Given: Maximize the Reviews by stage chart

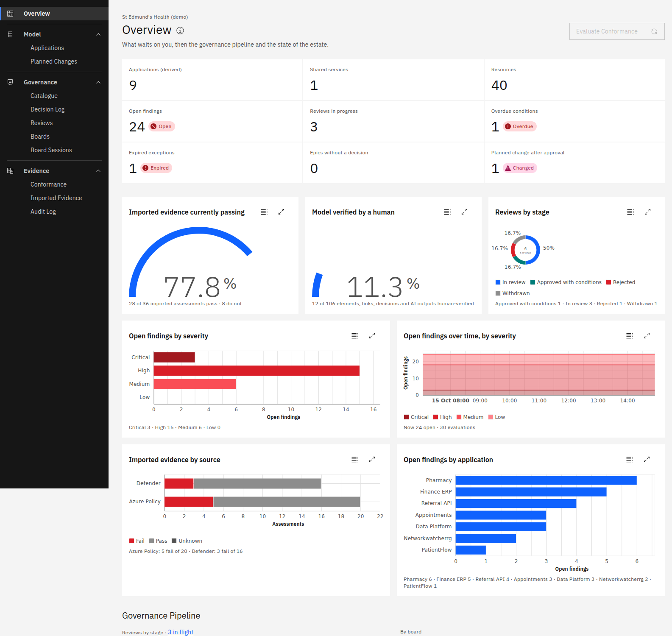Looking at the screenshot, I should tap(647, 212).
